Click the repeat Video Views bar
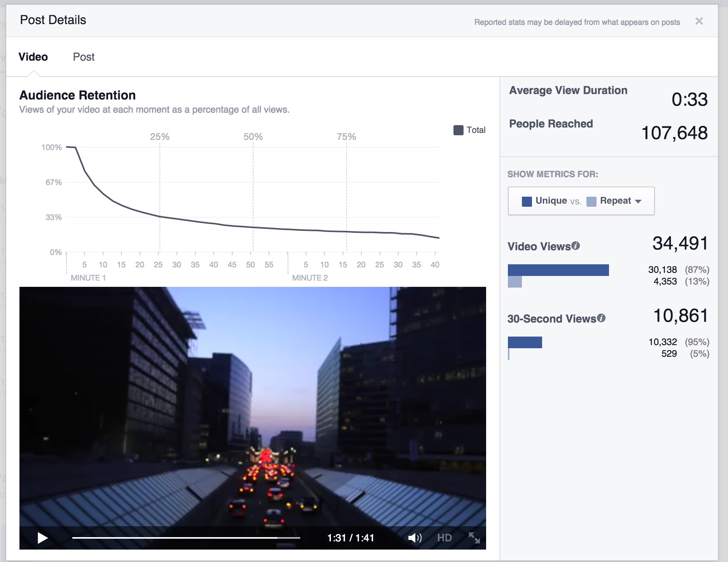This screenshot has width=728, height=562. 514,282
